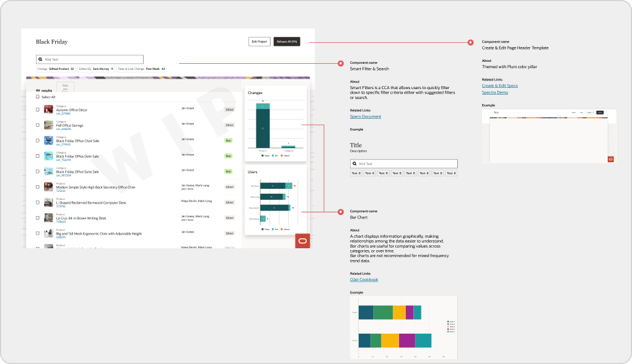This screenshot has height=364, width=632.
Task: Tick the Select All checkbox
Action: click(37, 97)
